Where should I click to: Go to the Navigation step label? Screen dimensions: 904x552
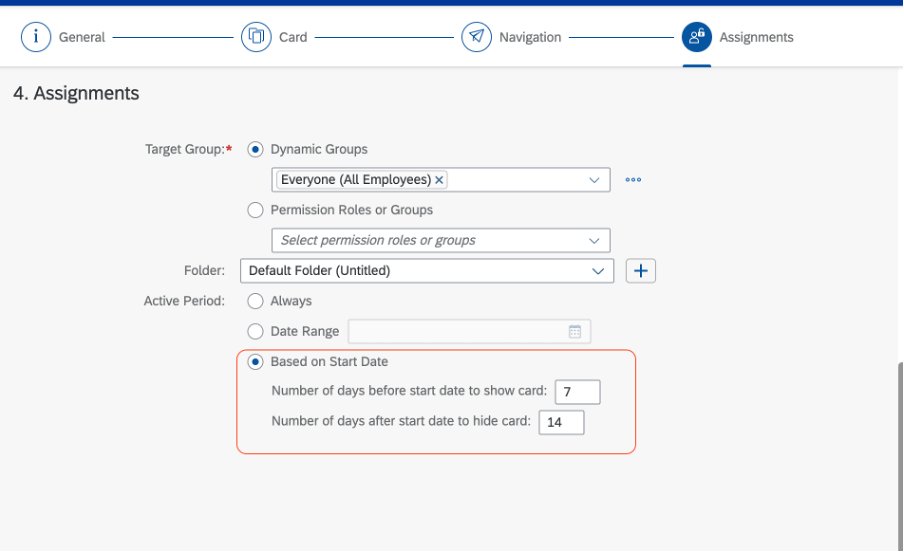(530, 37)
